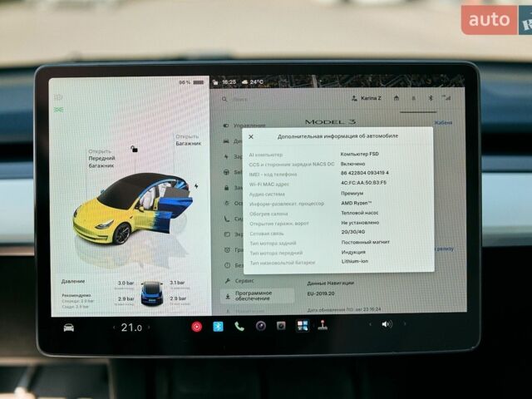Screen dimensions: 532x399
Task: Open the rear trunk (Багажник)
Action: tap(189, 140)
